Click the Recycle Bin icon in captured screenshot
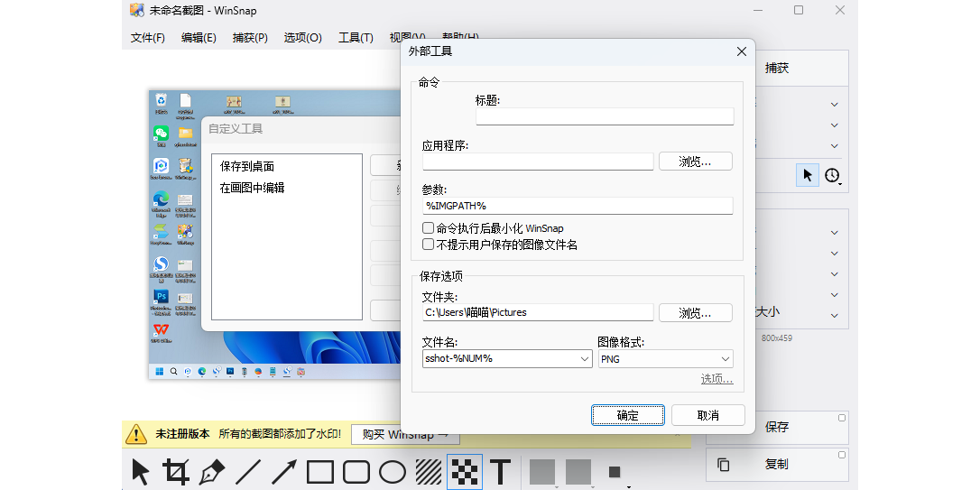 [x=162, y=100]
